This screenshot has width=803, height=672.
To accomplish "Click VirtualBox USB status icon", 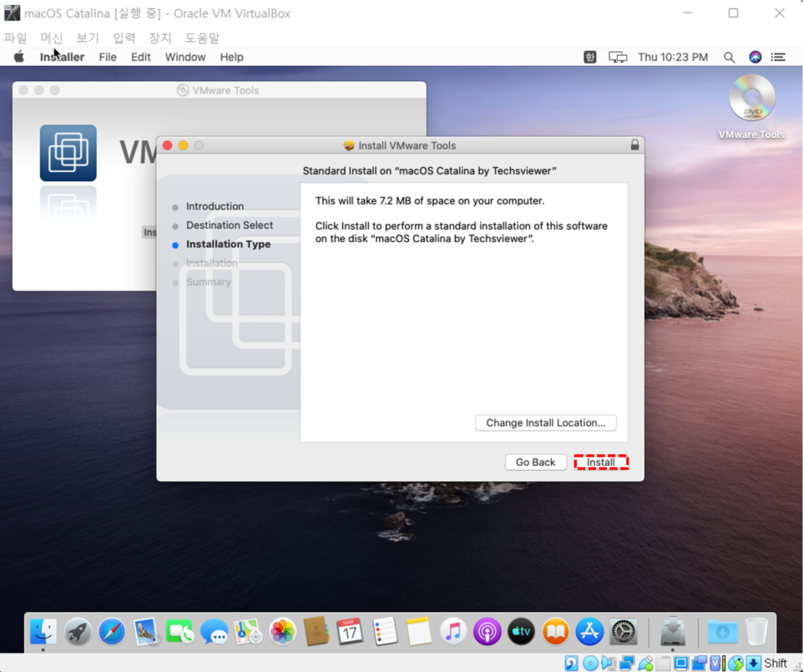I will [645, 664].
